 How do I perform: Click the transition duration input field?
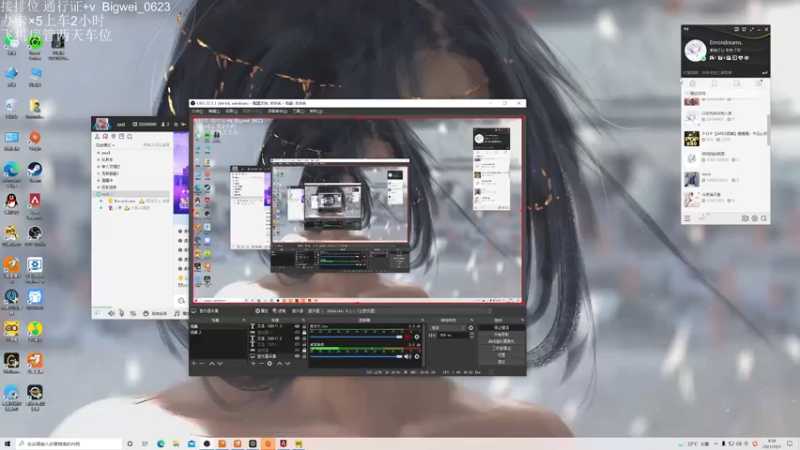click(x=453, y=335)
